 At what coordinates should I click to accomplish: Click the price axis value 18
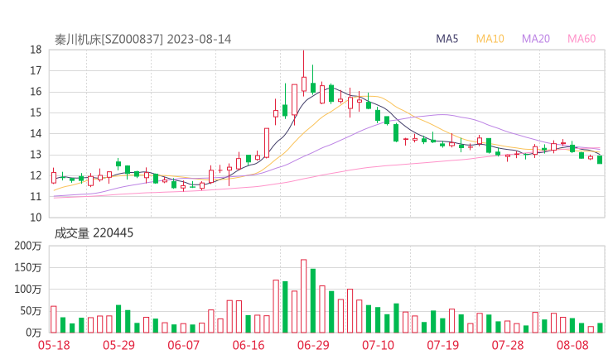(36, 50)
